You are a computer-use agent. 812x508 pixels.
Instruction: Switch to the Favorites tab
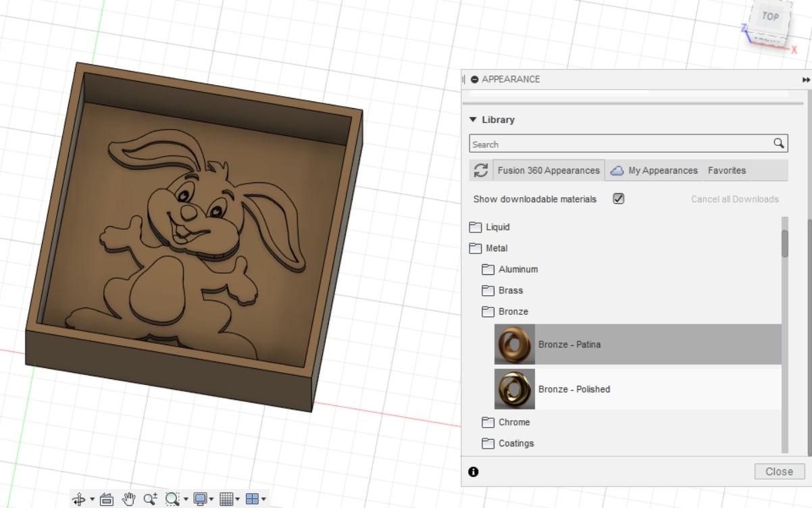727,170
